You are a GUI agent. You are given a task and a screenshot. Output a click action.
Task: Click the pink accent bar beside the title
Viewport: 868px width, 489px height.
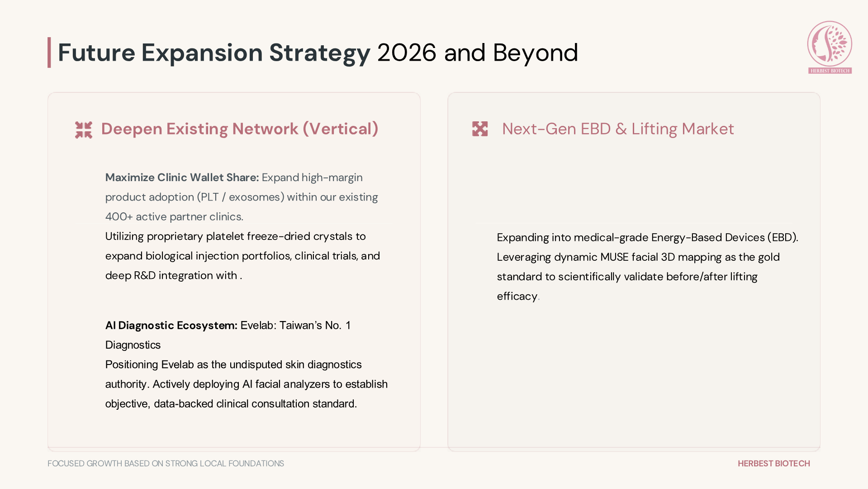pyautogui.click(x=49, y=53)
